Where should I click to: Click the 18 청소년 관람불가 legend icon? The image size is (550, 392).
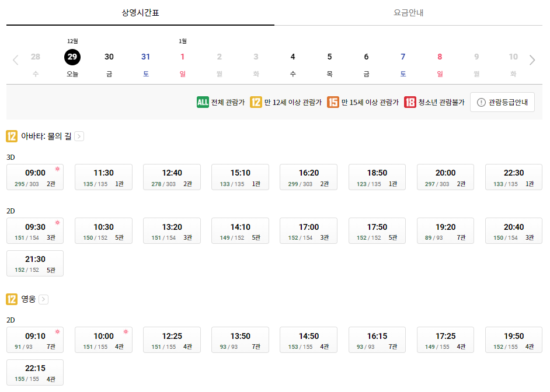[409, 102]
